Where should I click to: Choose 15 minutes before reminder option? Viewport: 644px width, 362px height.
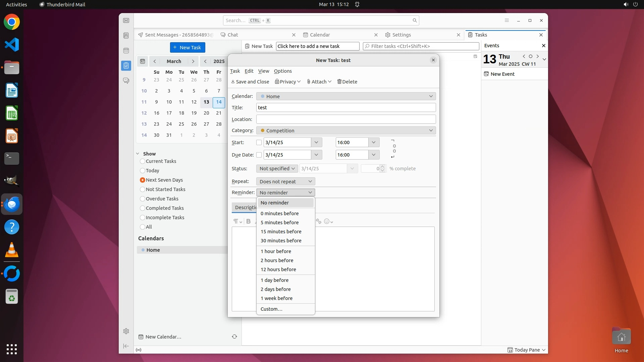(x=281, y=232)
